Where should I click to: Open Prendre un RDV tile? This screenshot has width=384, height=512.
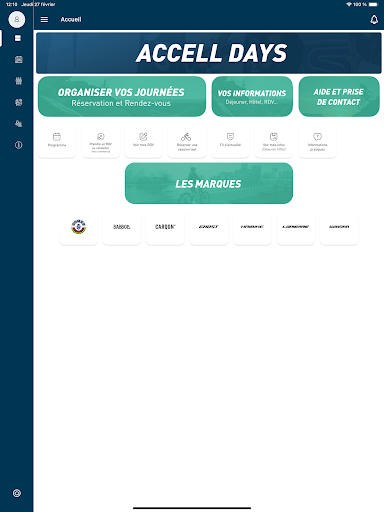click(101, 142)
